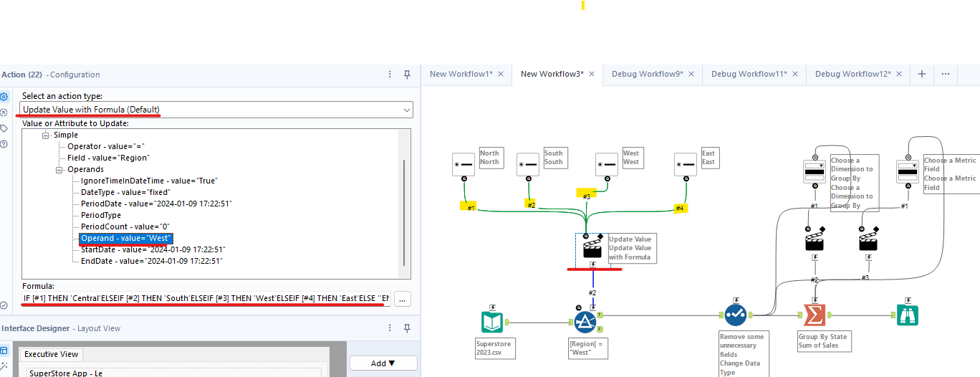Switch to Debug Workflow12* tab
Screen dimensions: 980x377
[x=853, y=74]
